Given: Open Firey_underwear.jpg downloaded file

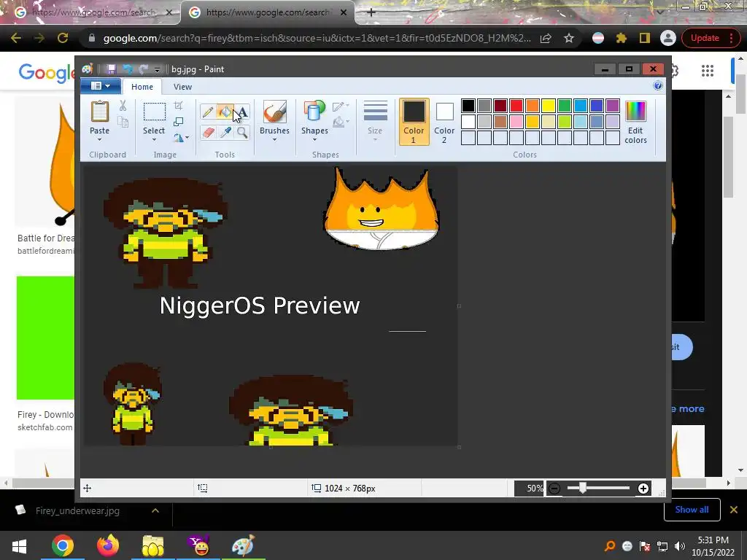Looking at the screenshot, I should 77,510.
